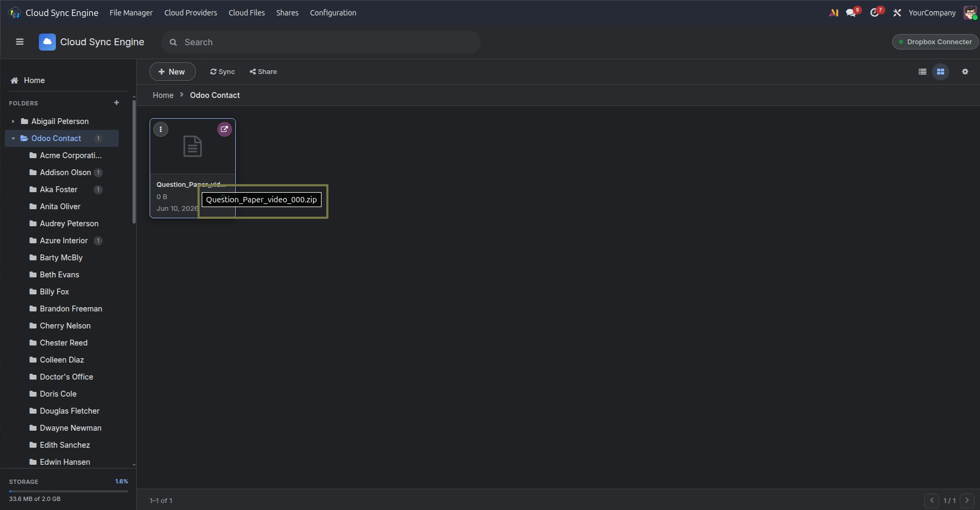Select the Azure Interior folder

tap(64, 241)
